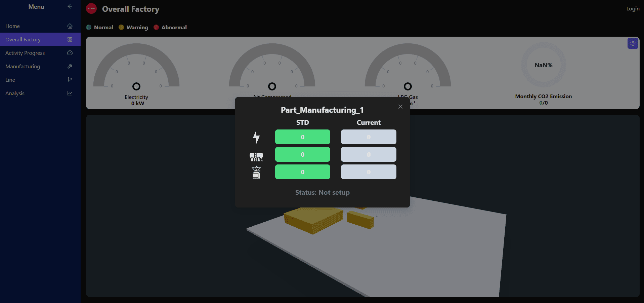Viewport: 644px width, 303px height.
Task: Navigate to Line page
Action: point(40,80)
